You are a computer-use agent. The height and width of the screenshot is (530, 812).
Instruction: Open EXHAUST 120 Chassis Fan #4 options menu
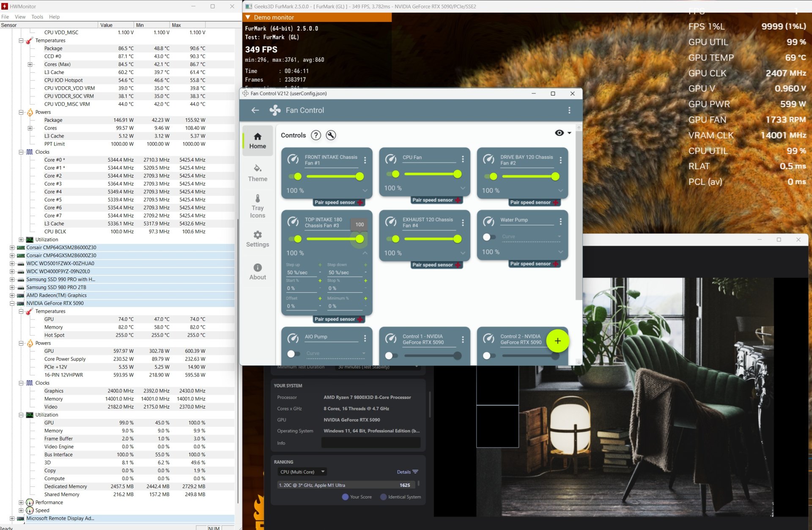[x=463, y=222]
